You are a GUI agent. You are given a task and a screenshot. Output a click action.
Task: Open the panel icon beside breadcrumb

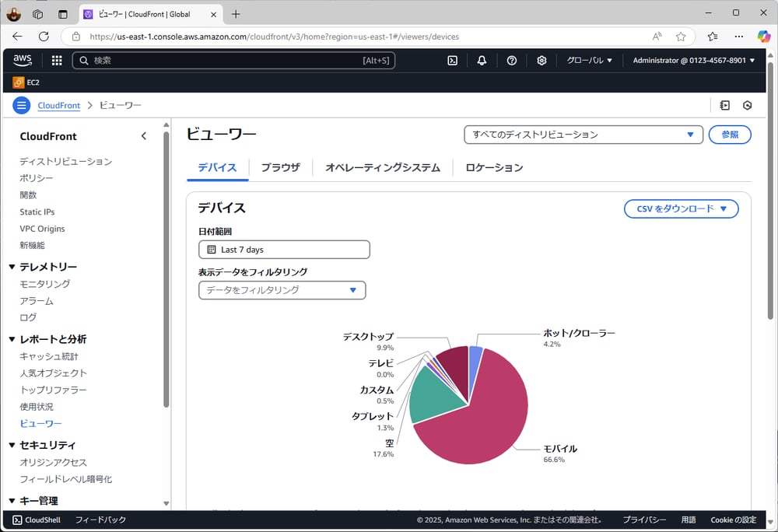click(725, 105)
